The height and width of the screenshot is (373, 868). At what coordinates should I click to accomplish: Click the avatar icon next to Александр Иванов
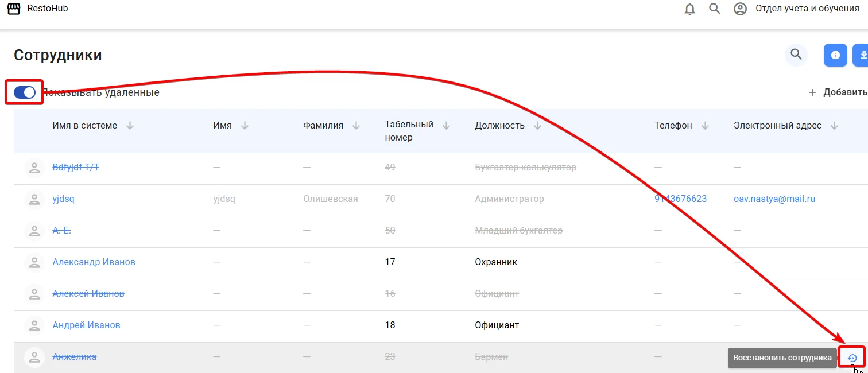pyautogui.click(x=34, y=262)
